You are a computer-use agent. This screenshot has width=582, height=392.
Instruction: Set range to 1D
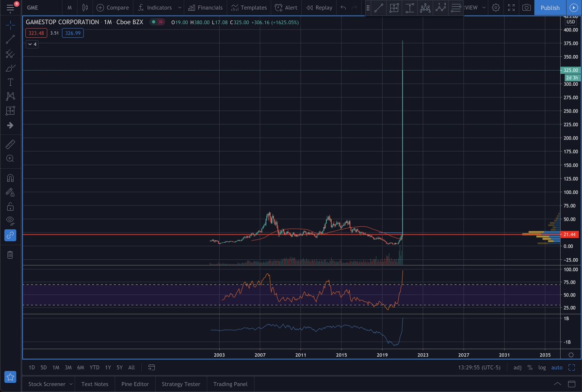(32, 368)
